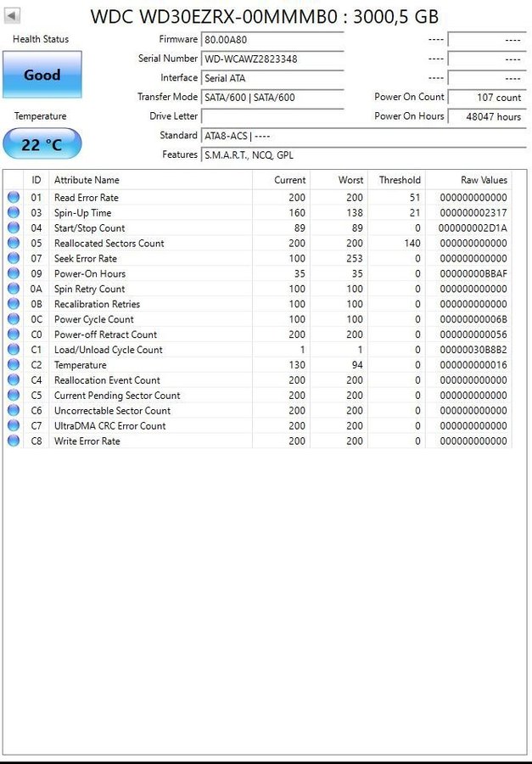Image resolution: width=532 pixels, height=764 pixels.
Task: Select the Power-off Retract Count attribute name
Action: (106, 334)
